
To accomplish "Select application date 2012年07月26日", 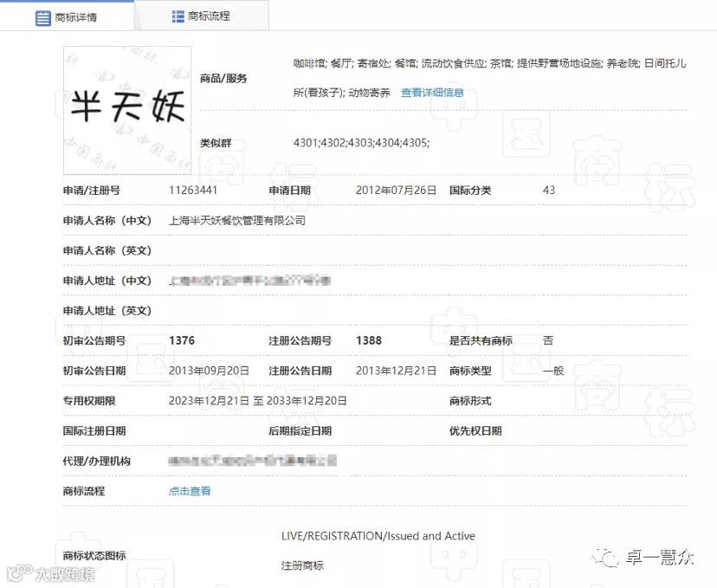I will click(396, 191).
